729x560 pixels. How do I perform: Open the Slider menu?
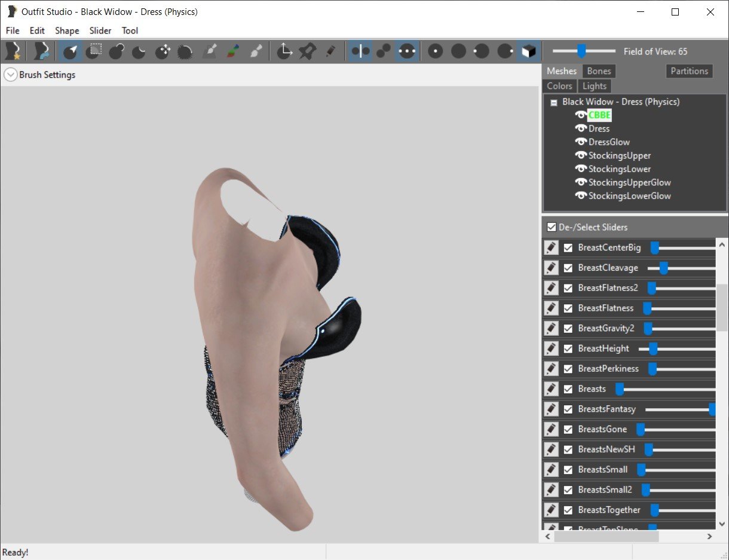click(x=100, y=30)
